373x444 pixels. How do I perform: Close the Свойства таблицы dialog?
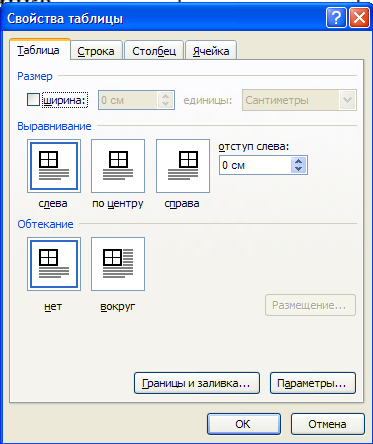point(359,18)
